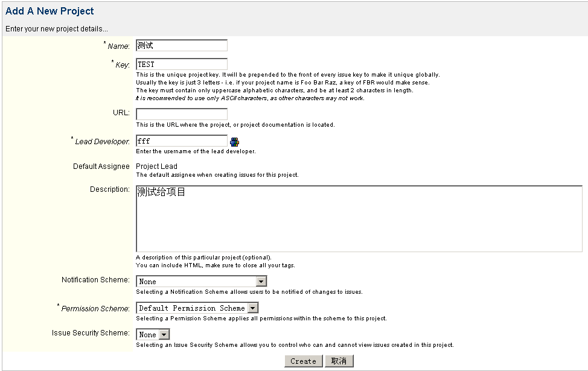
Task: Open the user picker icon beside Lead Developer
Action: point(235,142)
